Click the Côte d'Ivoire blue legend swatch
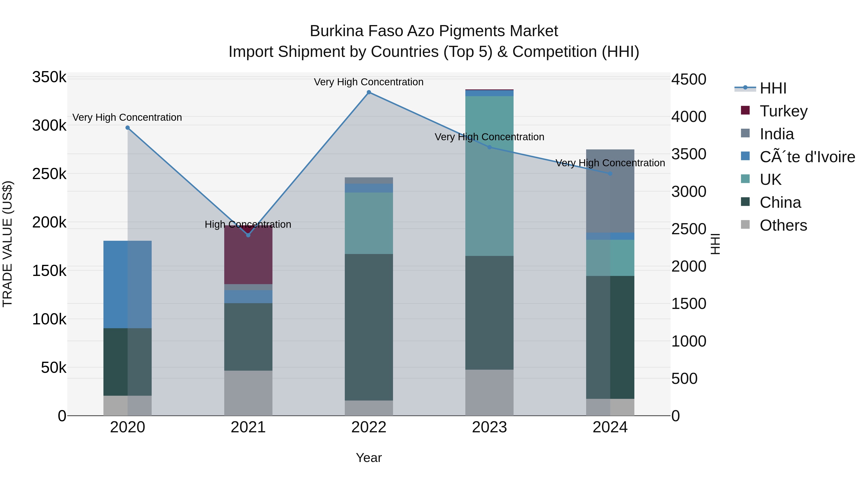This screenshot has height=488, width=868. point(745,156)
